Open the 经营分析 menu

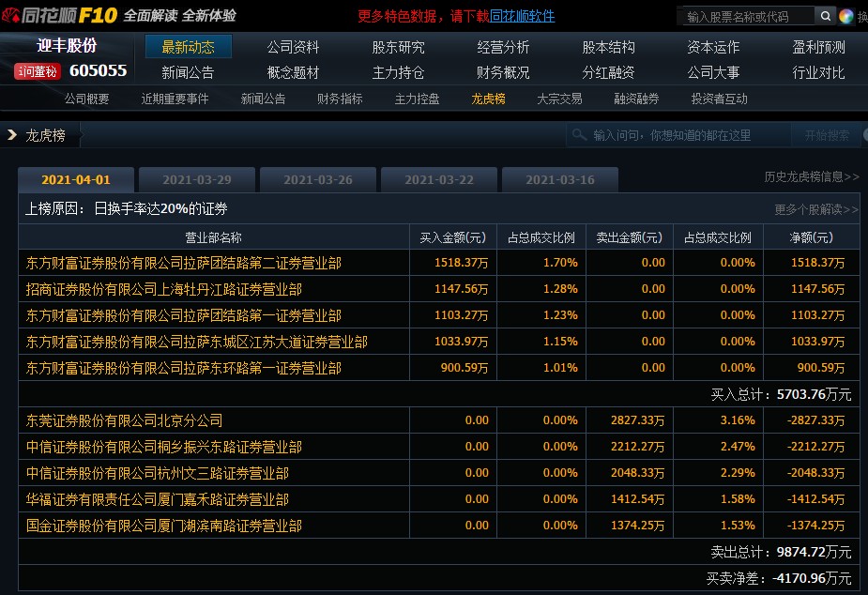(x=503, y=47)
